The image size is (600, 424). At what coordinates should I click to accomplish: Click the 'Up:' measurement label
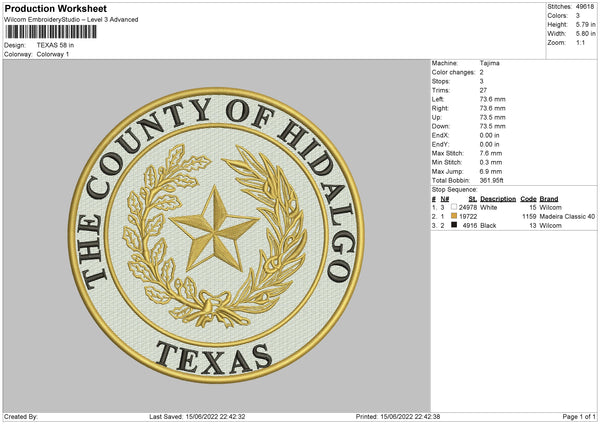point(437,117)
